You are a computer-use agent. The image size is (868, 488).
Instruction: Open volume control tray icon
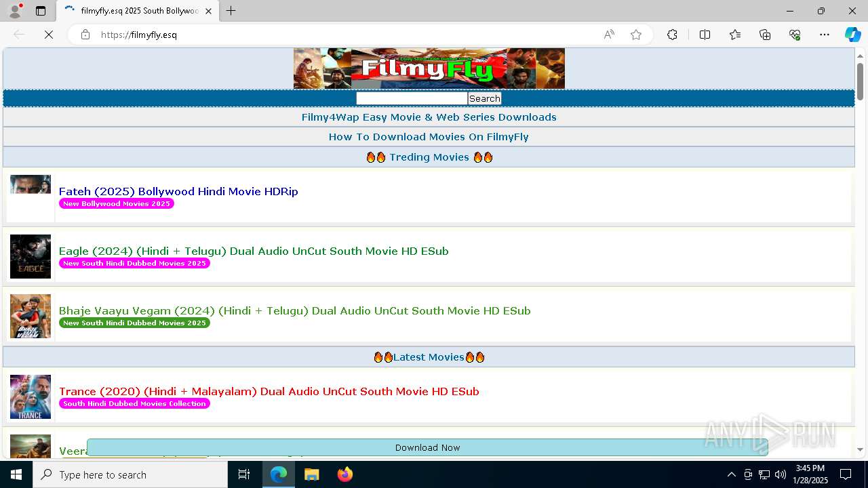tap(780, 474)
